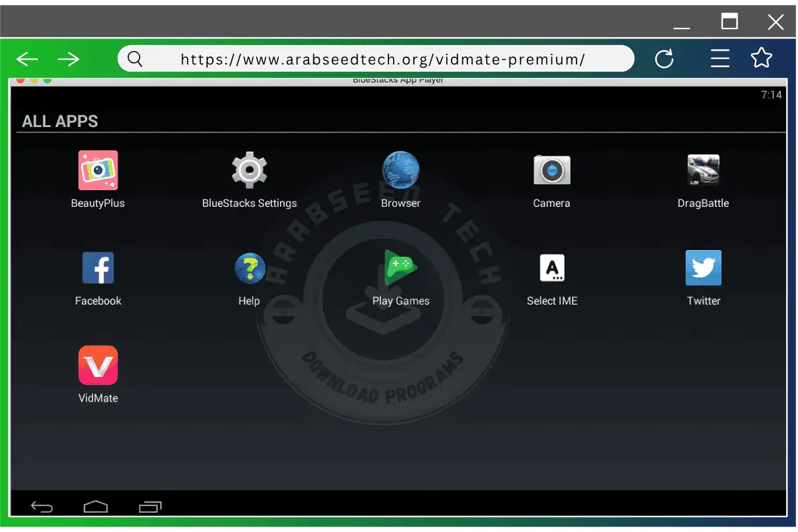Launch the VidMate app
This screenshot has height=532, width=798.
tap(98, 365)
